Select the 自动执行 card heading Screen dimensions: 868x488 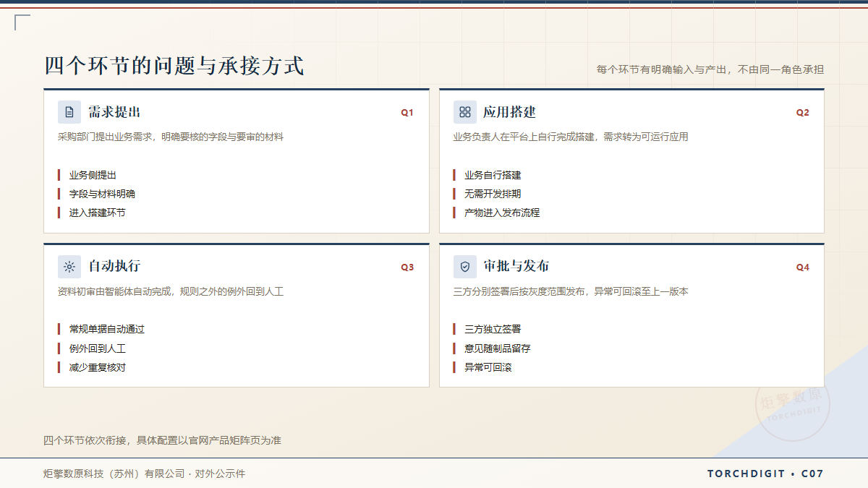pos(114,266)
